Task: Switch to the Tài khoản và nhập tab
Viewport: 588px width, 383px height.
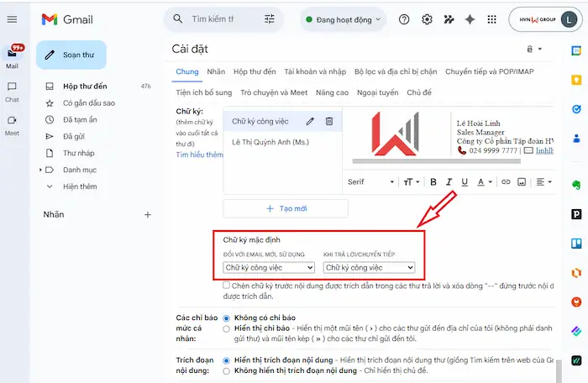Action: coord(315,72)
